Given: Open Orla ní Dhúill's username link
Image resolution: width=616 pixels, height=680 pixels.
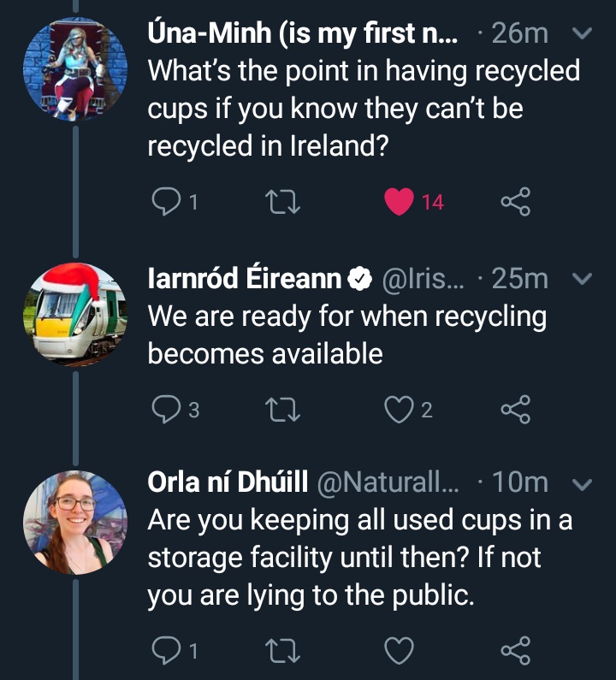Looking at the screenshot, I should (388, 482).
